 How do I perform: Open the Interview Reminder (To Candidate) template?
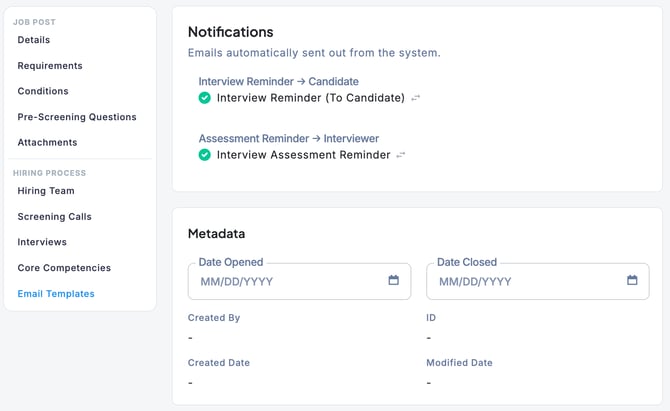point(310,98)
